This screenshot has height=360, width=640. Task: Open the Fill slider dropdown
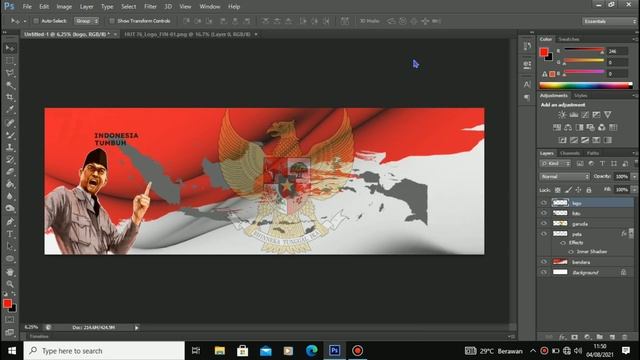pos(634,190)
